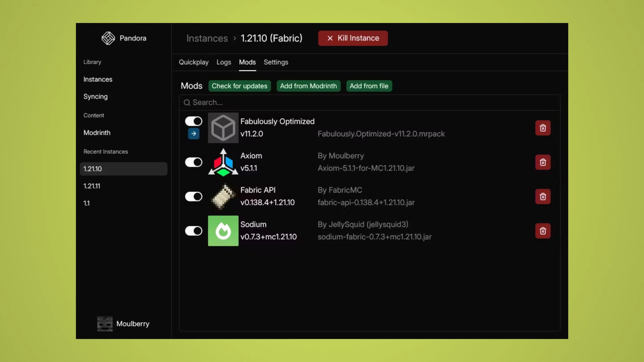Image resolution: width=644 pixels, height=362 pixels.
Task: Click the trash icon for Axiom
Action: [542, 162]
